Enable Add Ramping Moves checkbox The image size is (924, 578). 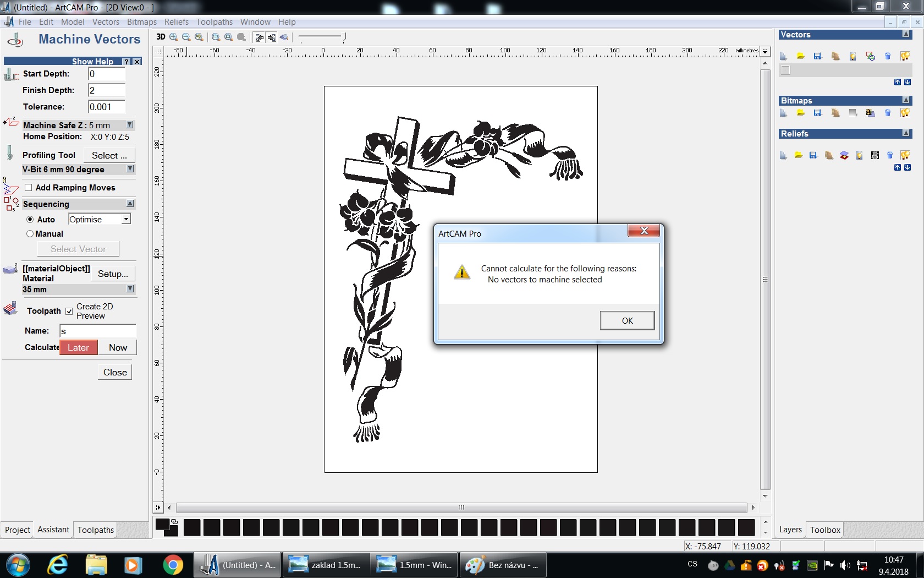click(x=29, y=188)
